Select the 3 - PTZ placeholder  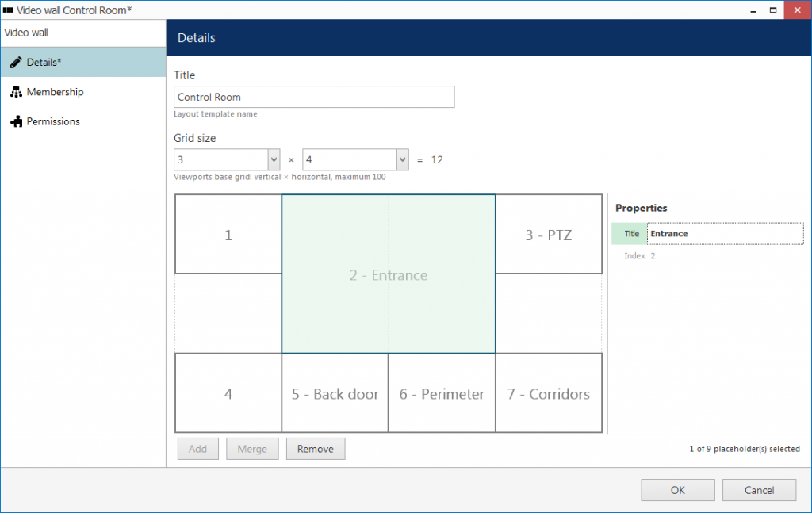[549, 234]
